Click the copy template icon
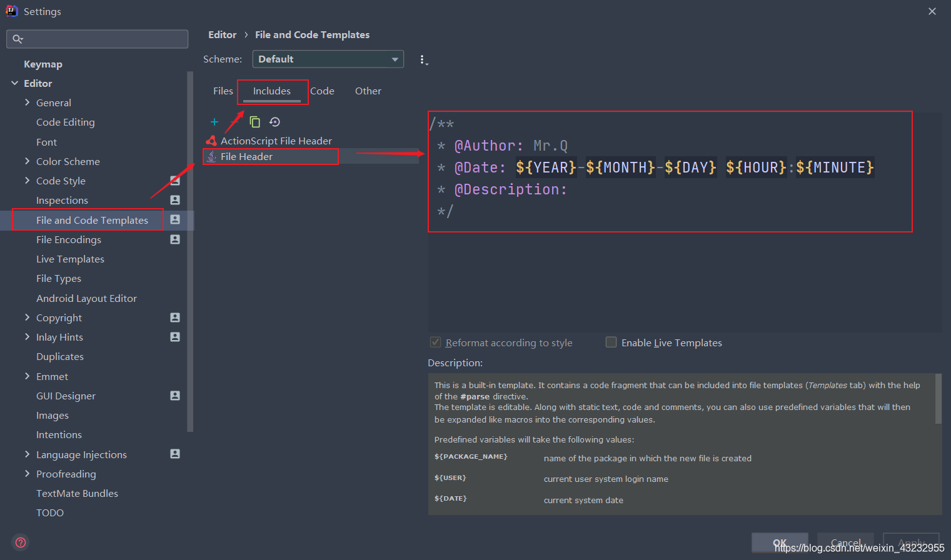The width and height of the screenshot is (951, 560). [x=254, y=122]
